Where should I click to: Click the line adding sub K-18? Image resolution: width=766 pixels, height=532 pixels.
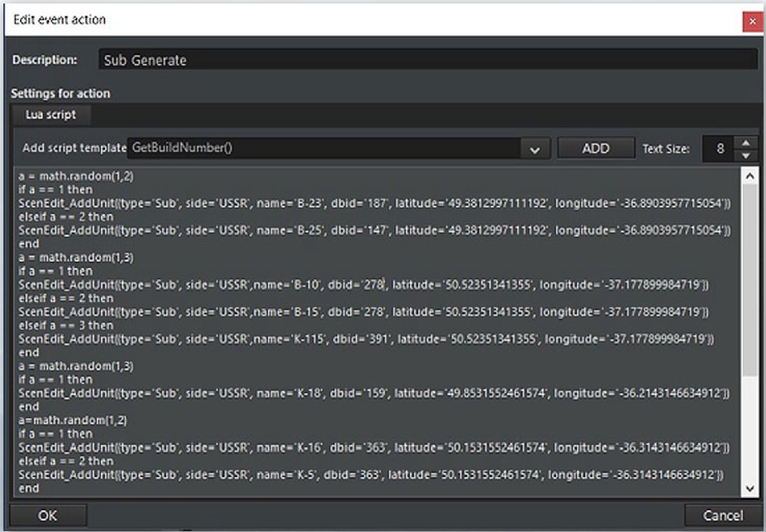click(374, 393)
